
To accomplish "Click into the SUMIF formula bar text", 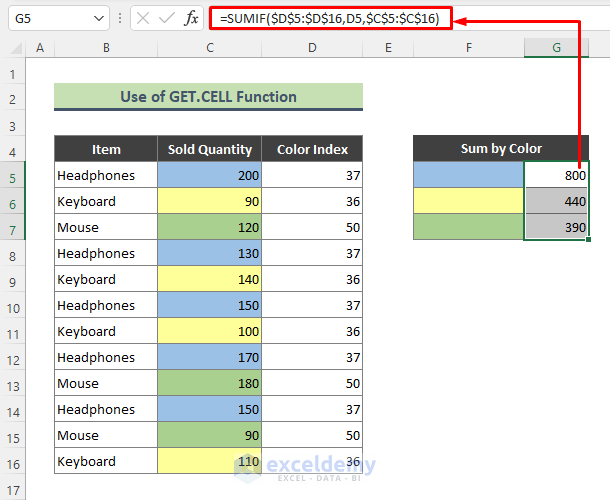I will 330,18.
